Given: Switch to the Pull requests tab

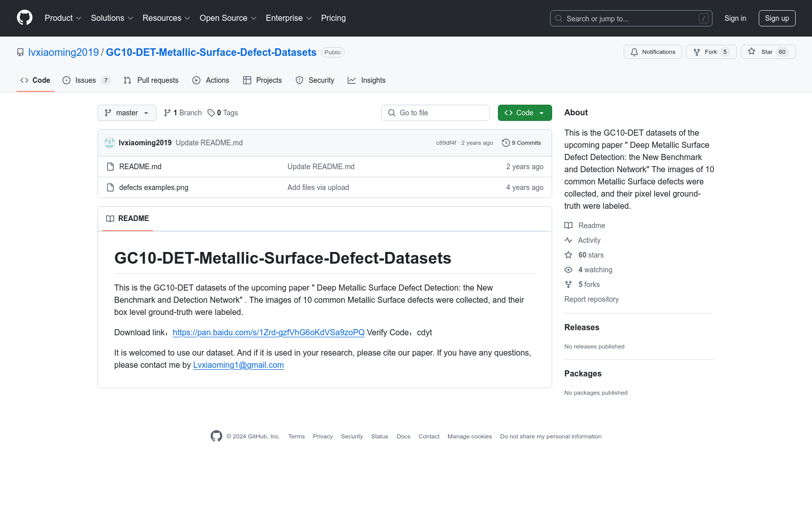Looking at the screenshot, I should tap(151, 80).
